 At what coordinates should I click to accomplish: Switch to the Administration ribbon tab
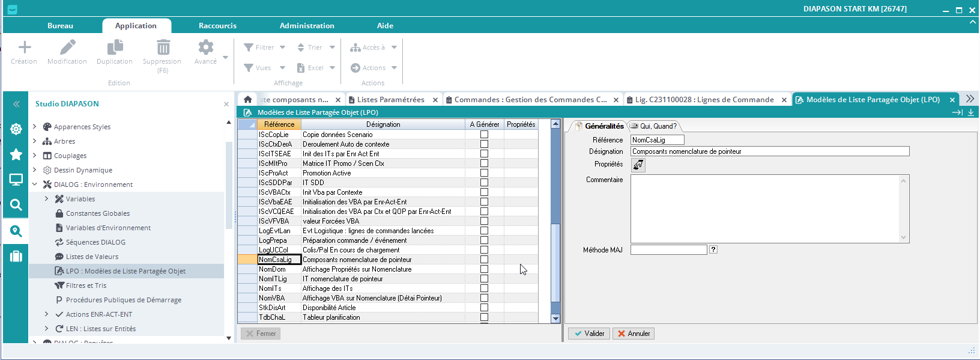point(307,26)
